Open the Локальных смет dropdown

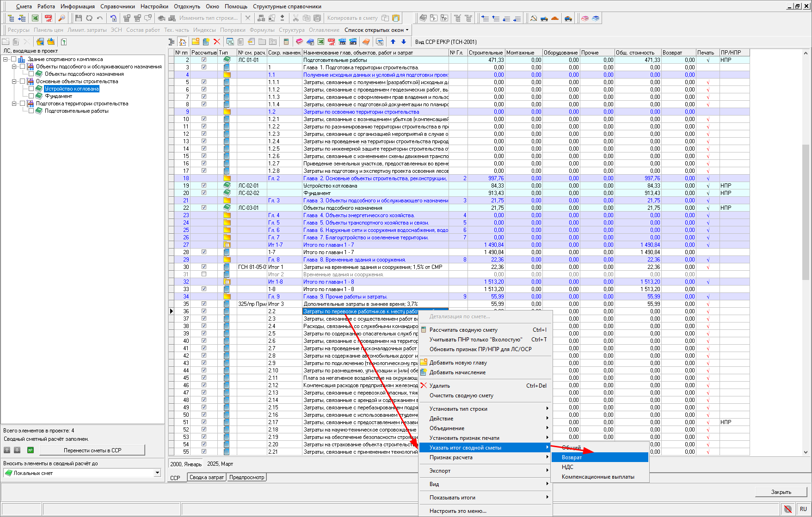157,473
